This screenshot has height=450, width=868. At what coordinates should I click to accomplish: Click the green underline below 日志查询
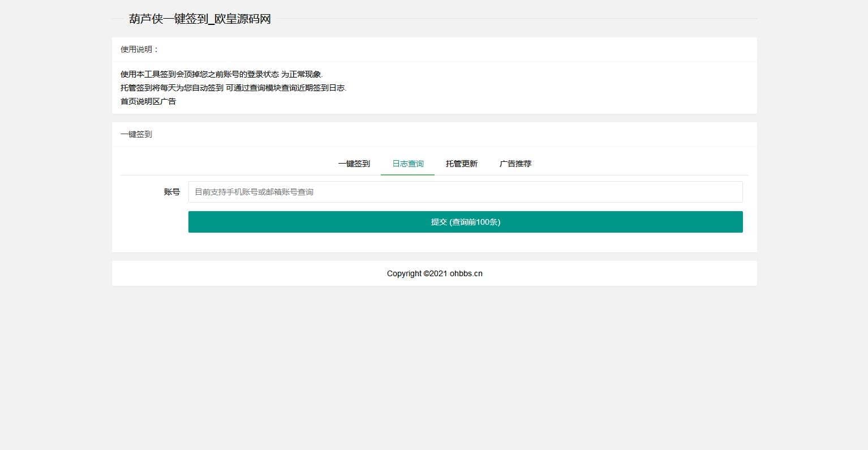tap(407, 174)
